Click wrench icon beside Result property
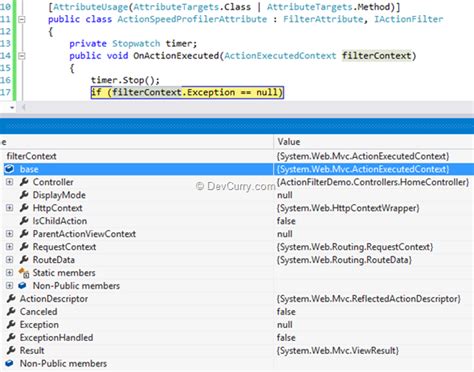This screenshot has height=372, width=474. click(11, 350)
